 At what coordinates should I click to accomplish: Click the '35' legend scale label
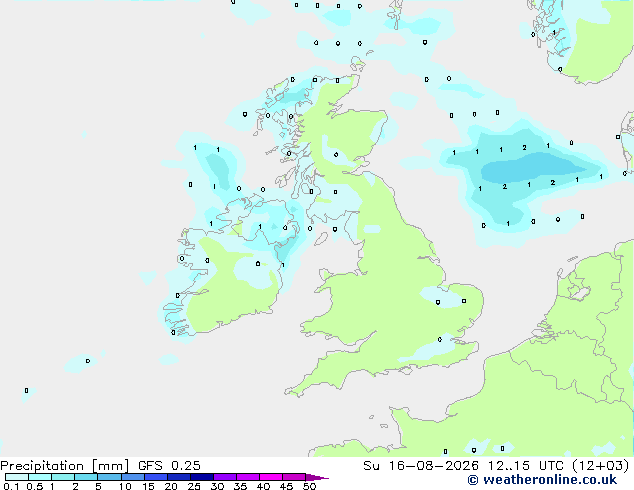tap(240, 486)
